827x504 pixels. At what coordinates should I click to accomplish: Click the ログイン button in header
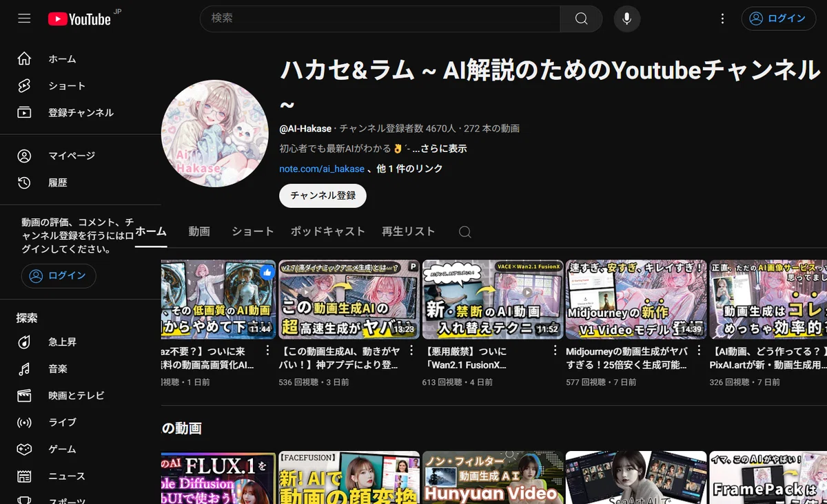(778, 19)
